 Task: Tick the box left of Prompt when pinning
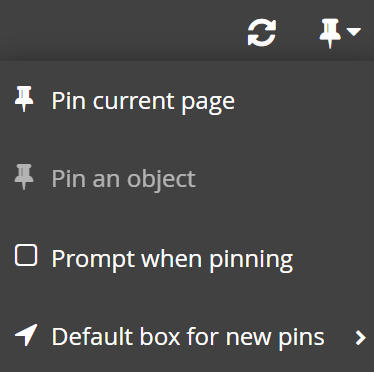pos(26,255)
